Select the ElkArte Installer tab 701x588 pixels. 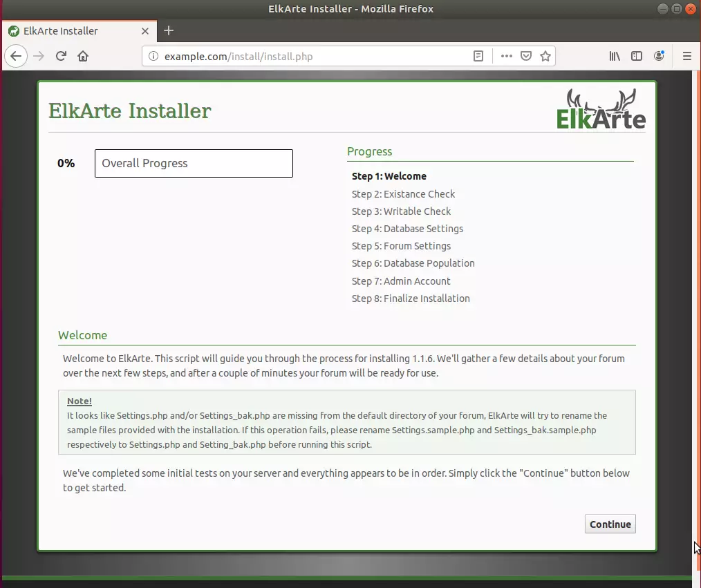pos(80,31)
